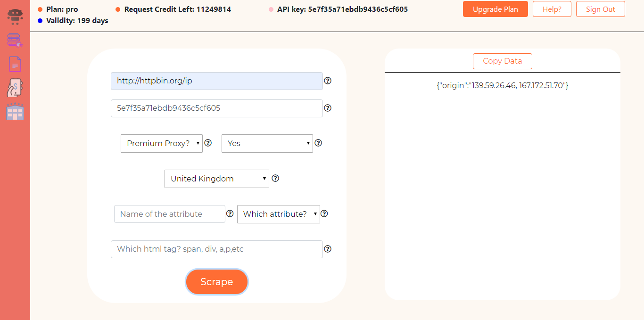The width and height of the screenshot is (644, 320).
Task: Click the Request Credit Left text
Action: click(x=178, y=9)
